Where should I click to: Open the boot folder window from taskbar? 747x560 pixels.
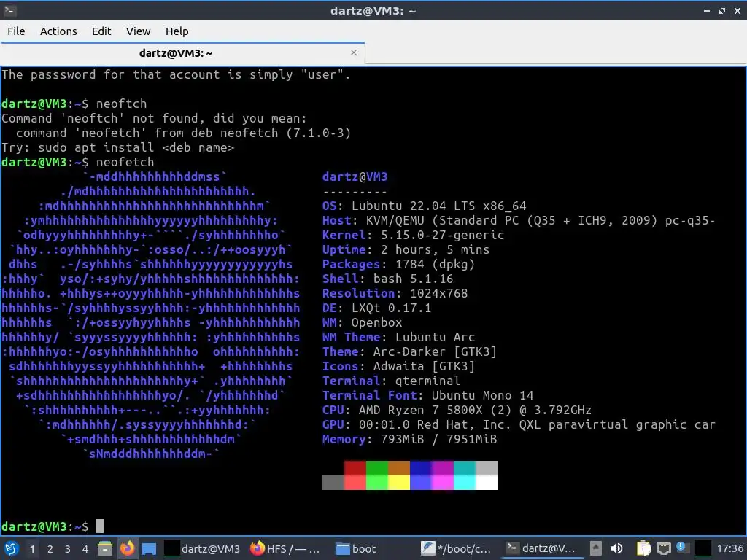pyautogui.click(x=371, y=548)
